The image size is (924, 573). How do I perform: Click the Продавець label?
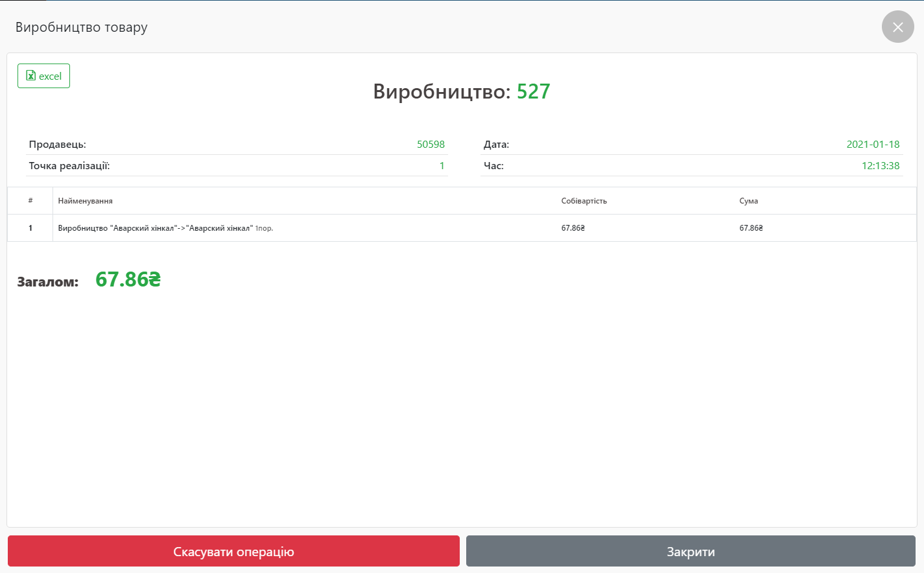57,145
